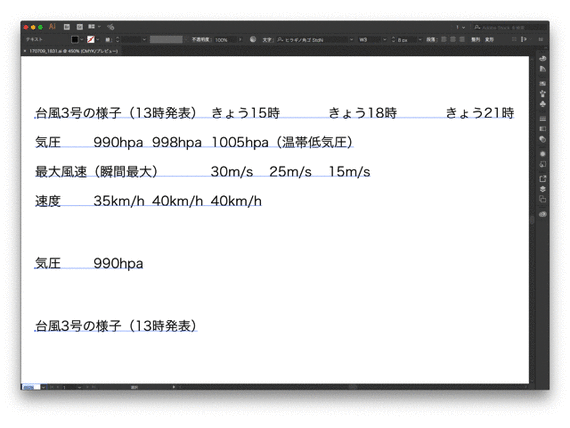Open the fill swatch dropdown arrow
570x428 pixels.
(82, 39)
